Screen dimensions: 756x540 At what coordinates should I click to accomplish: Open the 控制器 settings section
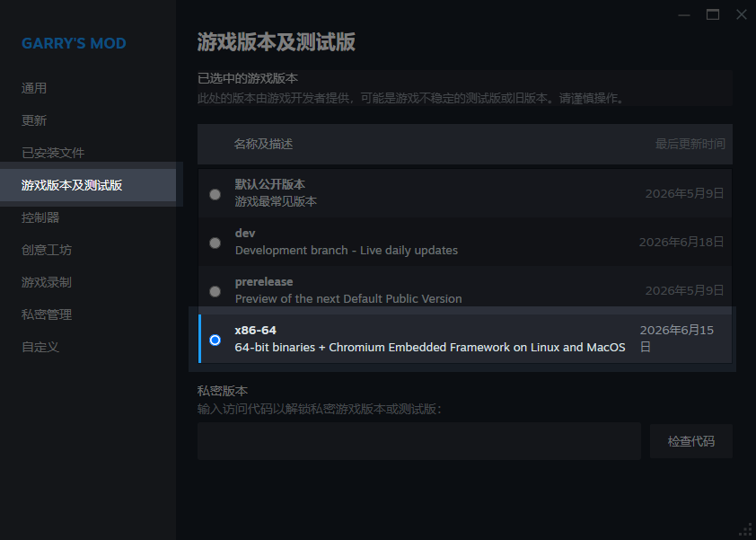tap(40, 217)
